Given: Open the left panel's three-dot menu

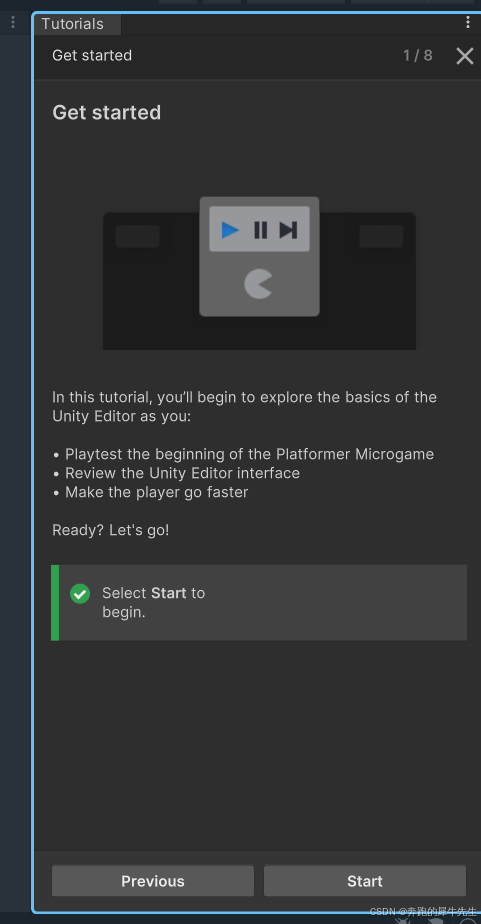Looking at the screenshot, I should point(13,22).
